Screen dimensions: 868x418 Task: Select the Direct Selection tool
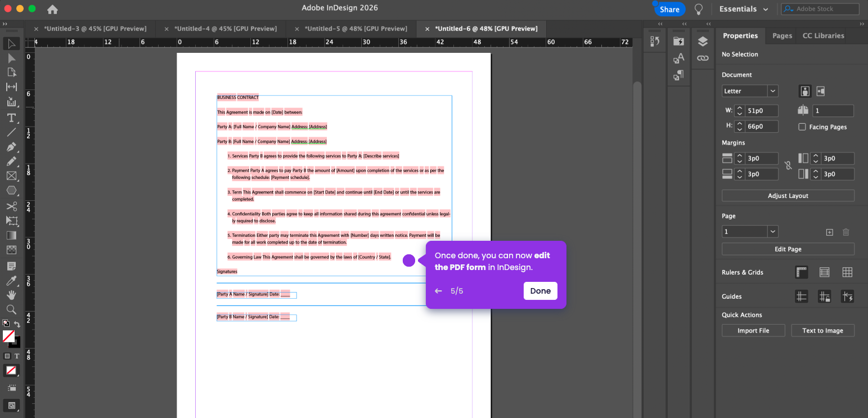coord(11,58)
